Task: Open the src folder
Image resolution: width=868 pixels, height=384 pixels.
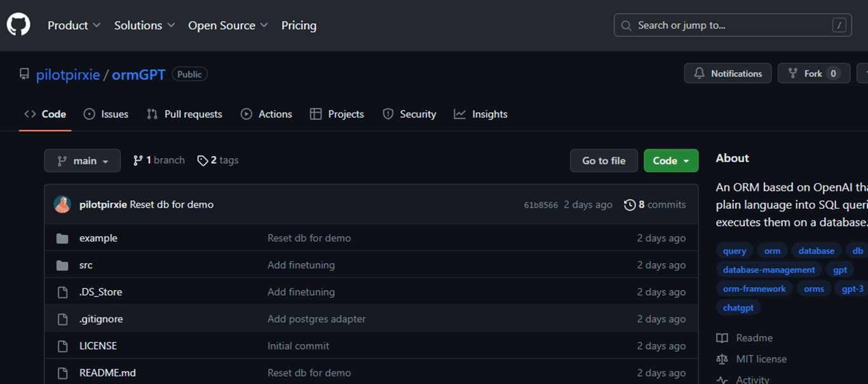Action: point(86,265)
